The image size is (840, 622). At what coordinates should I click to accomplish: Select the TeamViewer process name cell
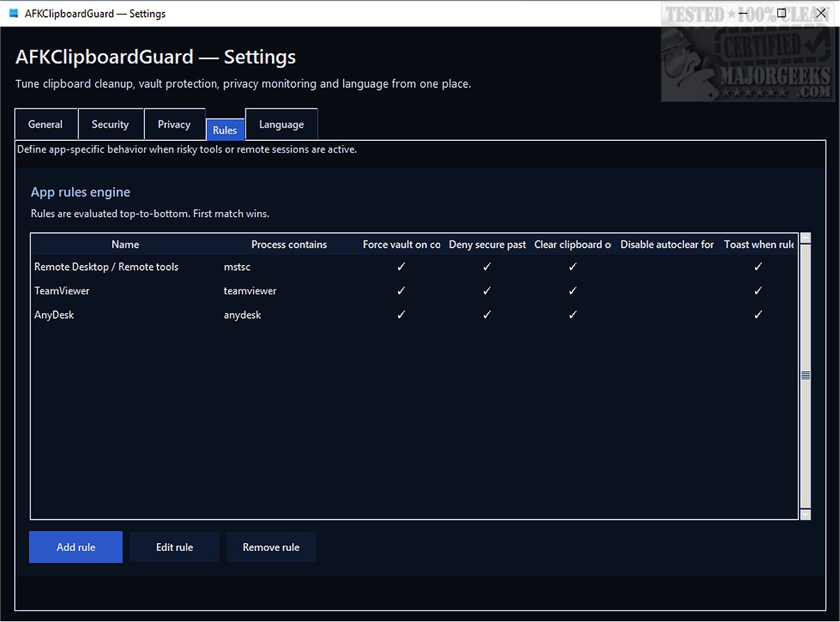pyautogui.click(x=250, y=291)
